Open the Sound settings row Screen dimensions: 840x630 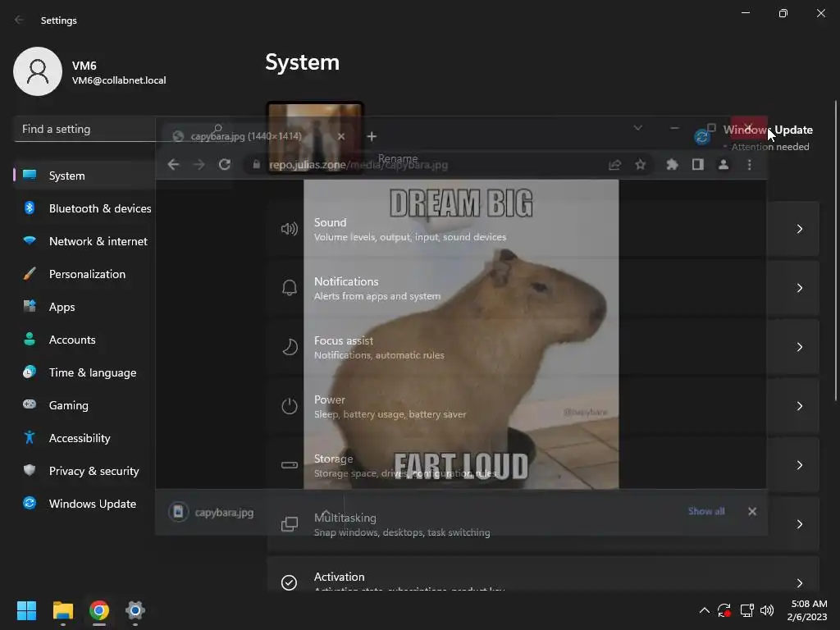[x=543, y=229]
